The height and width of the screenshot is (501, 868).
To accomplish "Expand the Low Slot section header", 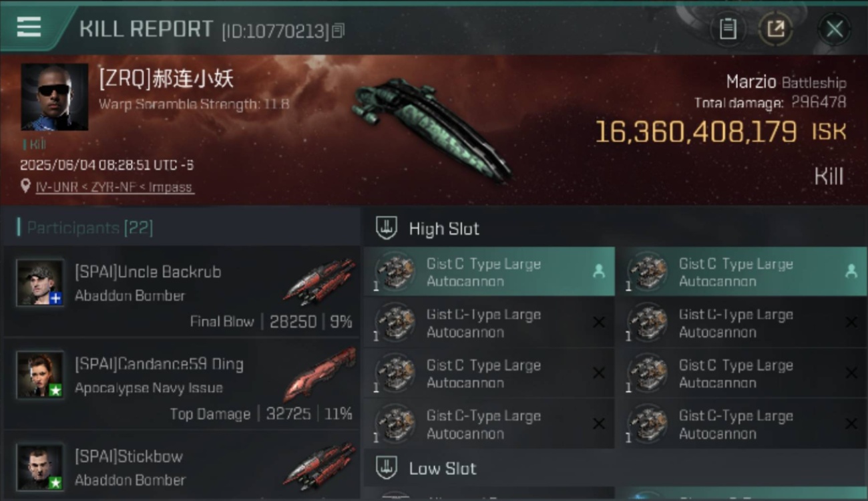I will point(615,468).
